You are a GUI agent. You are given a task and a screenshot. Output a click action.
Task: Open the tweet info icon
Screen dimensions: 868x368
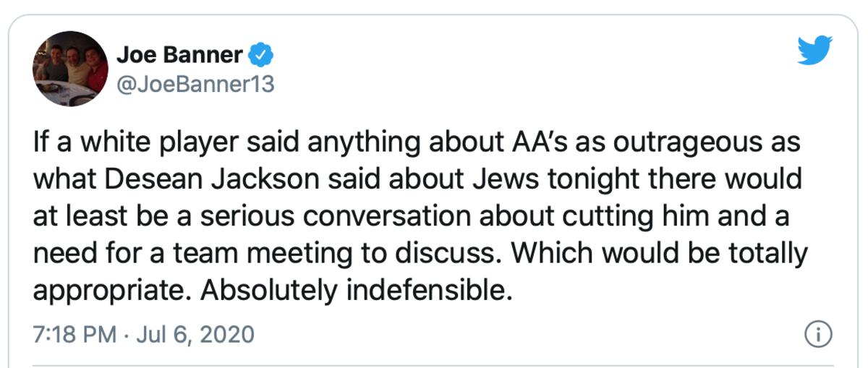tap(818, 335)
